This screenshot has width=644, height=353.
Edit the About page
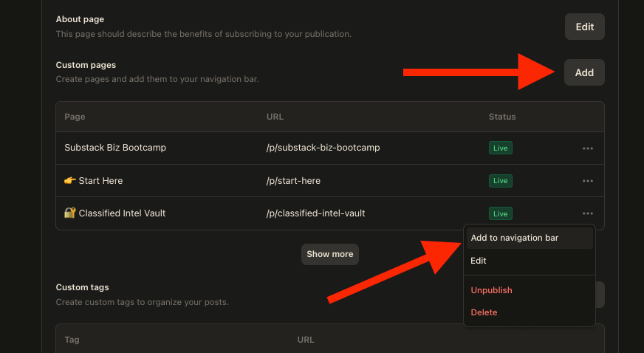point(584,27)
